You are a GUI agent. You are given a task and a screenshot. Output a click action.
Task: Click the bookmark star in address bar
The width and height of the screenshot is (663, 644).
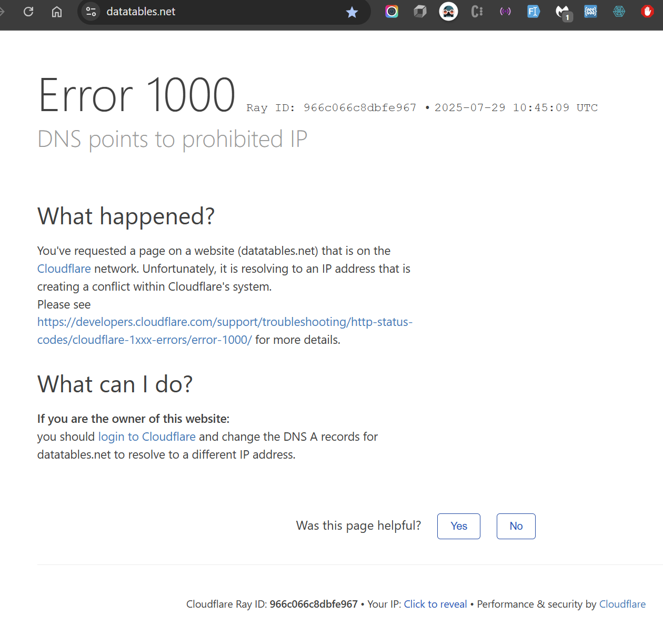point(352,12)
